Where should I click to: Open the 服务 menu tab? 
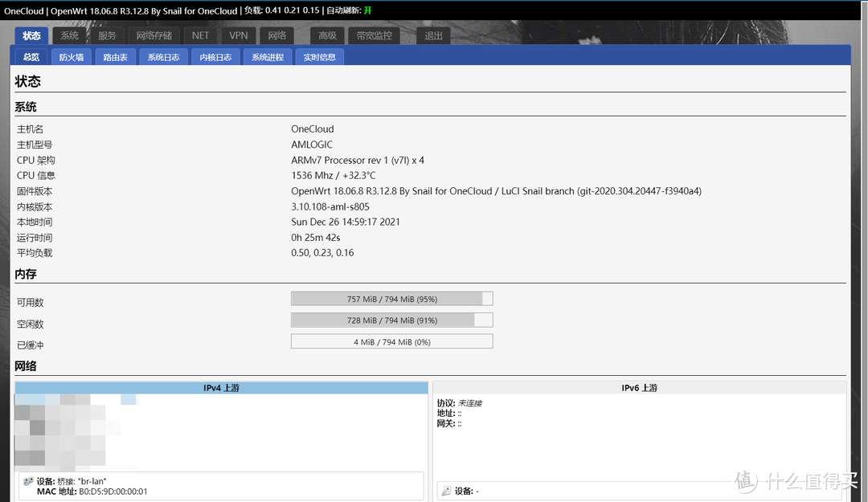[107, 35]
